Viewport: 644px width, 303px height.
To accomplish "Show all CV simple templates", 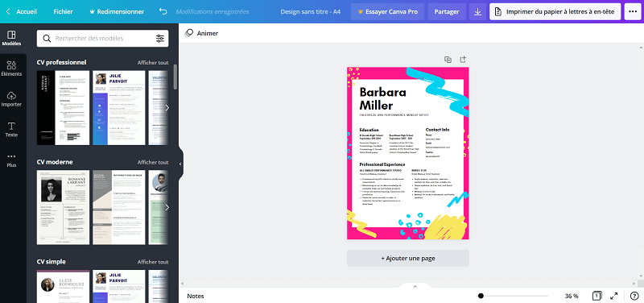I will 153,262.
